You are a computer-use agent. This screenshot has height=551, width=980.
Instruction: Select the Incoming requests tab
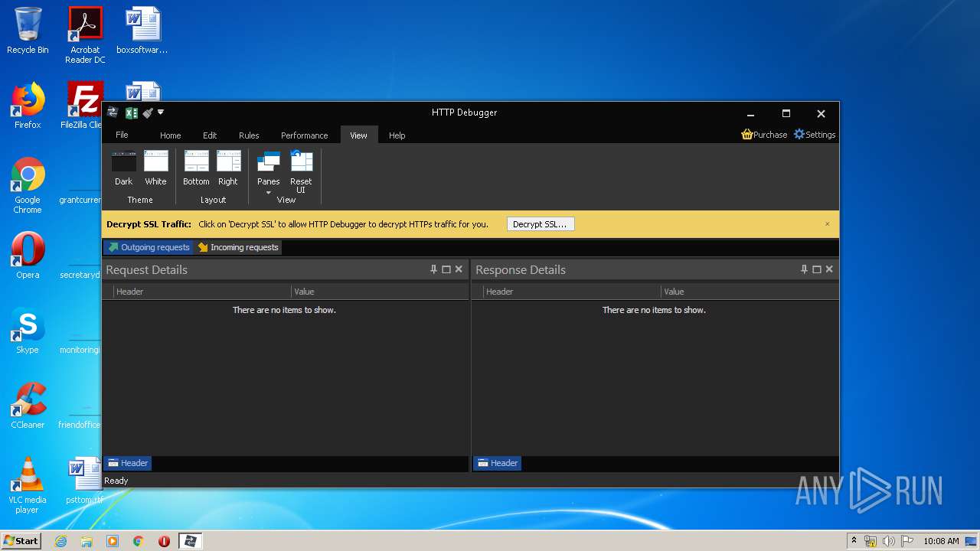click(238, 247)
